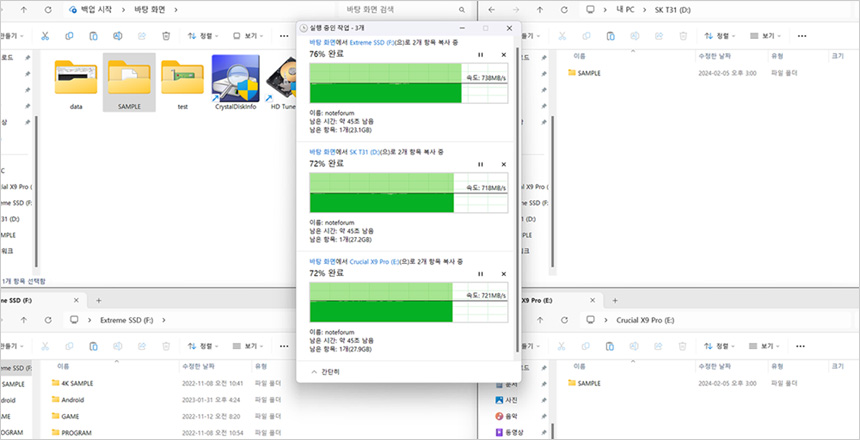Open 보기 dropdown in Extreme SSD (F:) window
The height and width of the screenshot is (440, 860).
point(248,346)
